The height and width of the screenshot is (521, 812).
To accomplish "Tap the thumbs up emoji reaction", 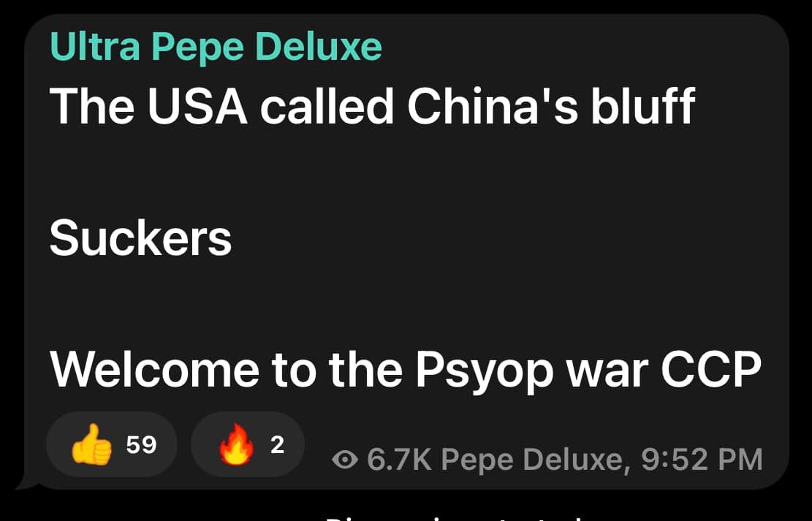I will (91, 444).
